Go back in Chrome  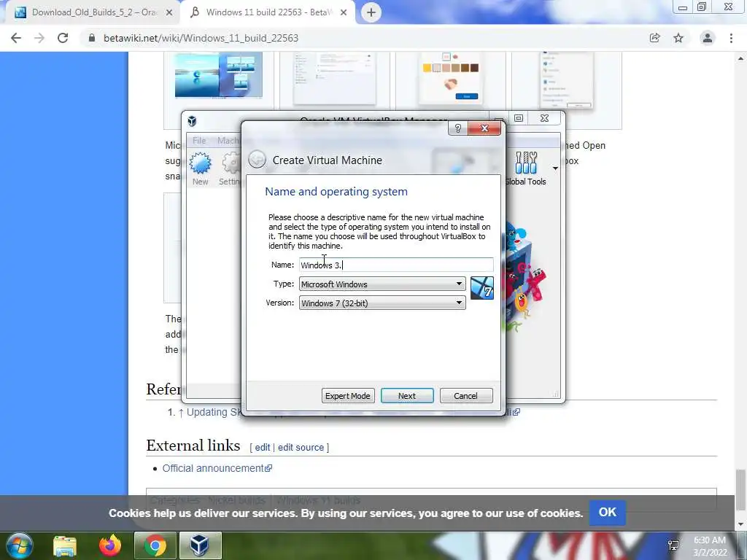click(16, 38)
